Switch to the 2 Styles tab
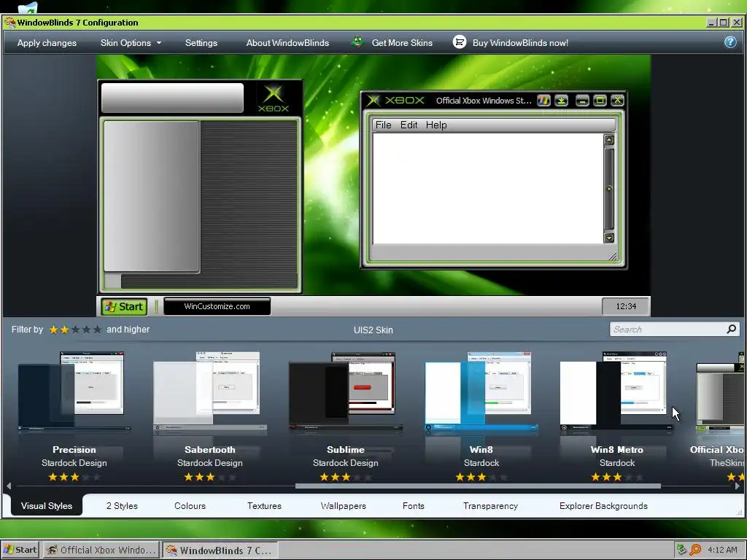The image size is (747, 560). click(122, 506)
